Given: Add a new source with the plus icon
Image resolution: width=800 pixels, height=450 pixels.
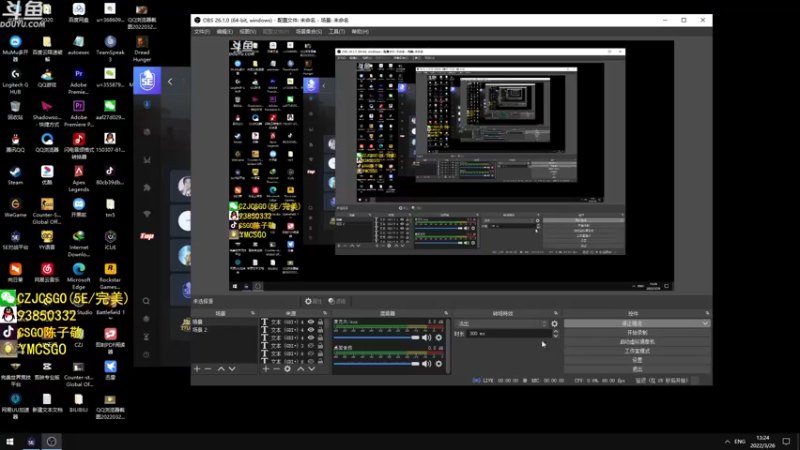Looking at the screenshot, I should pyautogui.click(x=265, y=369).
